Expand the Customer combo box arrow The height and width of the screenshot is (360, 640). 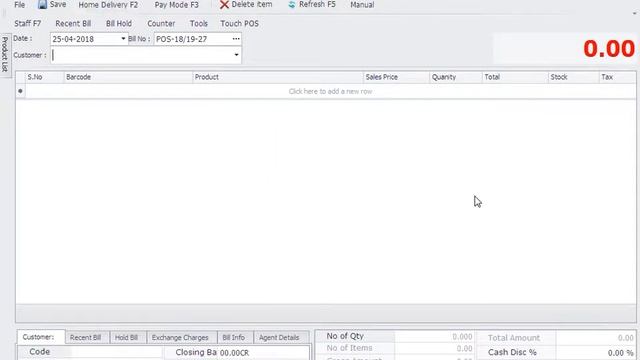click(236, 55)
